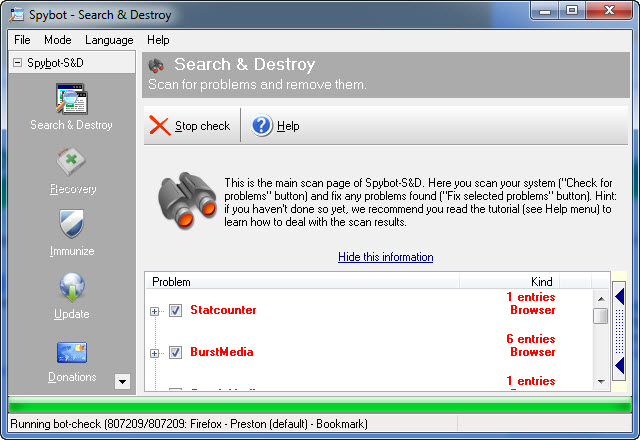Click the lower blue arrow on right panel
This screenshot has width=640, height=440.
click(620, 365)
